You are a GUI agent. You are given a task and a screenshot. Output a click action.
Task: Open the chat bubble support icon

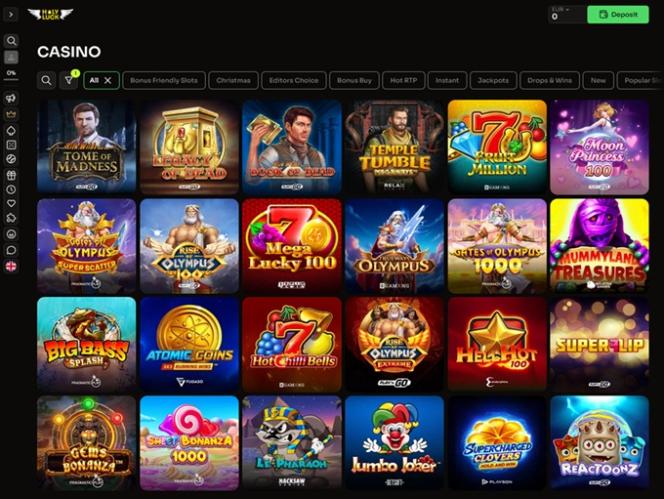pyautogui.click(x=11, y=250)
